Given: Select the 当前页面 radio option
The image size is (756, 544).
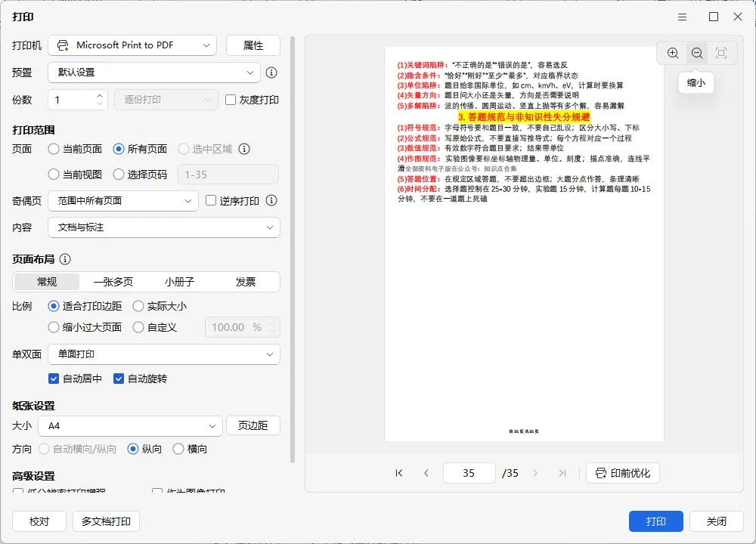Looking at the screenshot, I should tap(54, 149).
